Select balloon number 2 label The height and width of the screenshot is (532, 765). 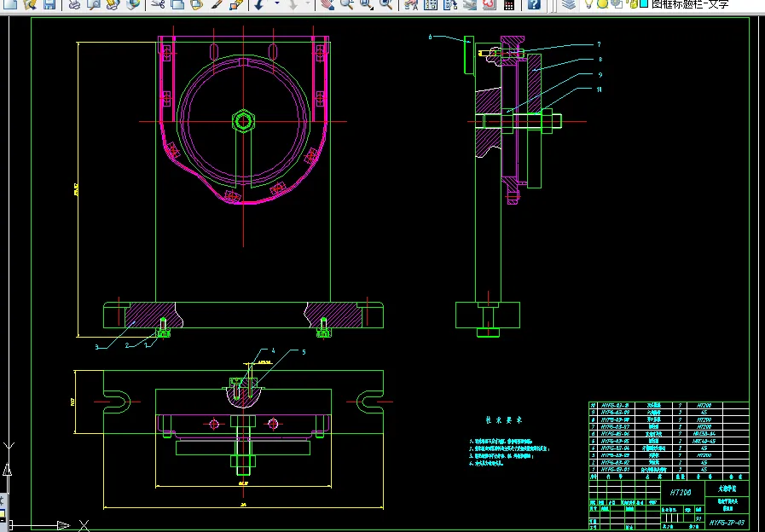tap(127, 345)
